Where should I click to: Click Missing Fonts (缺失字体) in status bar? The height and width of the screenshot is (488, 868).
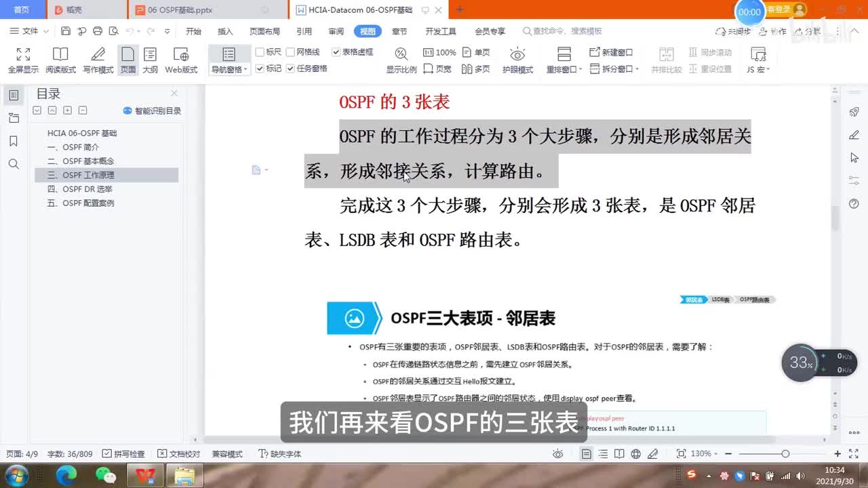click(x=280, y=453)
